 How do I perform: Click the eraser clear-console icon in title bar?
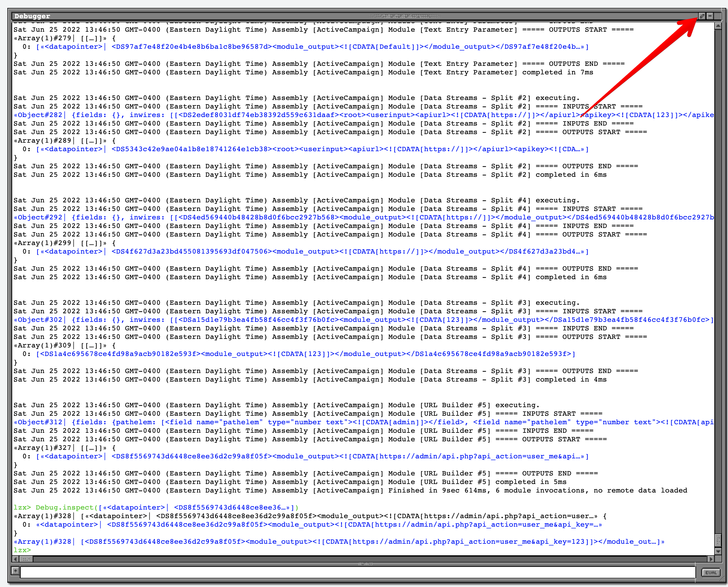point(702,16)
